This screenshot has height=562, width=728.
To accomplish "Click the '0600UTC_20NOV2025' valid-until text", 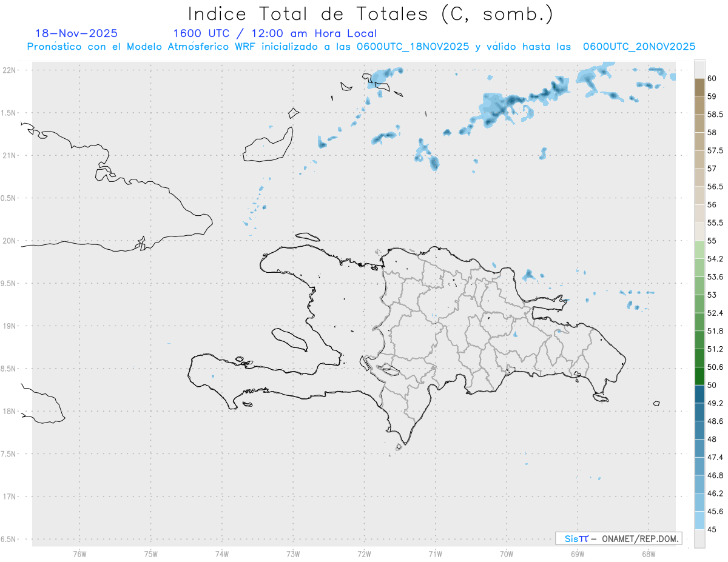I will tap(639, 47).
